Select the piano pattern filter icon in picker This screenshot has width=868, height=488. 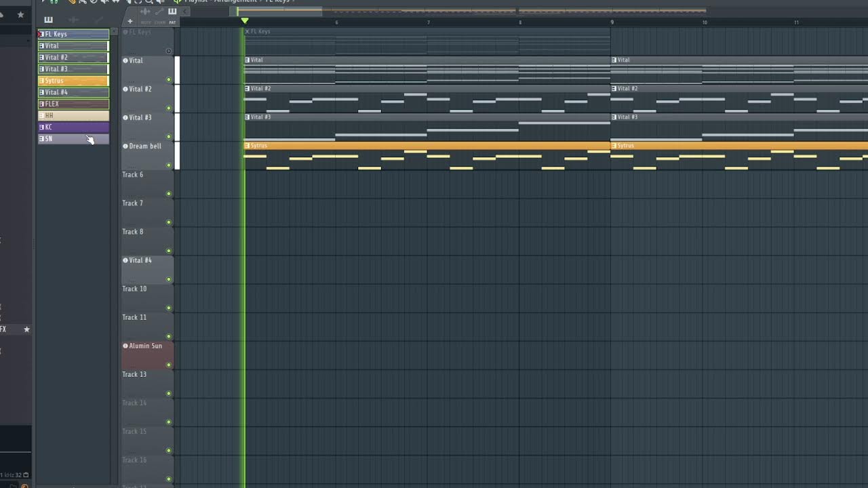(x=48, y=20)
